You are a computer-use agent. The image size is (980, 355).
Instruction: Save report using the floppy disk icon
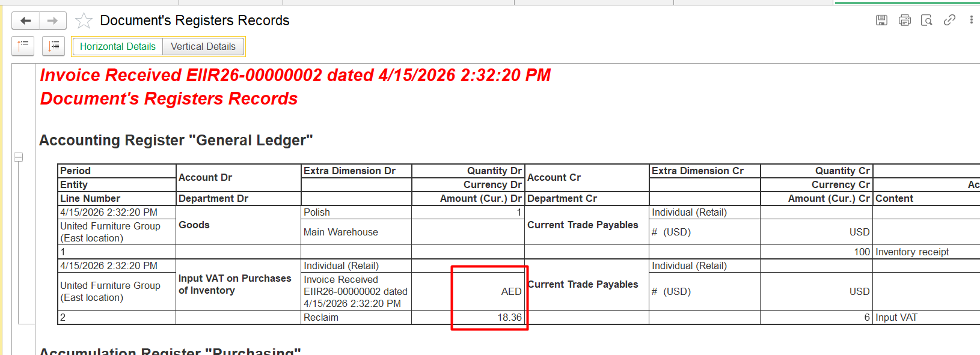coord(881,20)
